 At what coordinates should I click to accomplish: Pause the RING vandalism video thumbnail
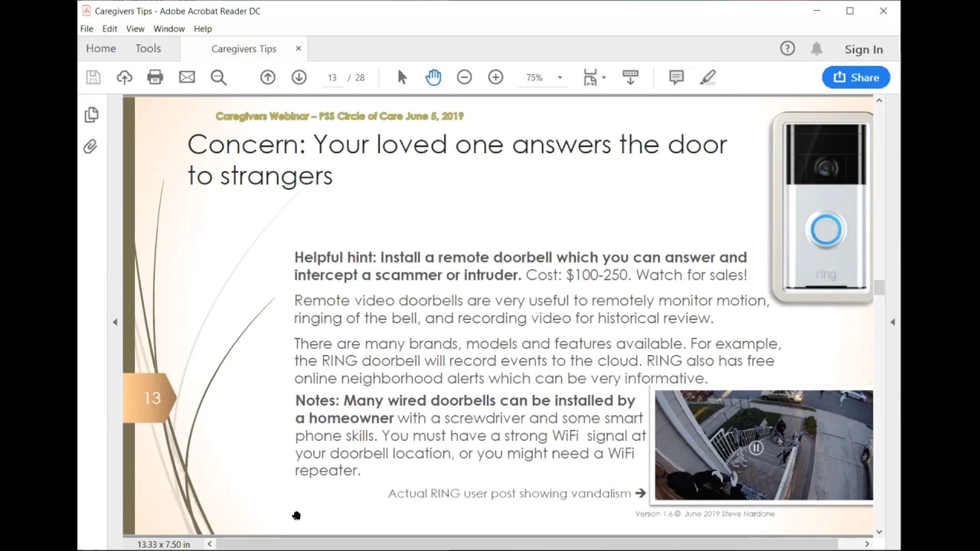756,448
